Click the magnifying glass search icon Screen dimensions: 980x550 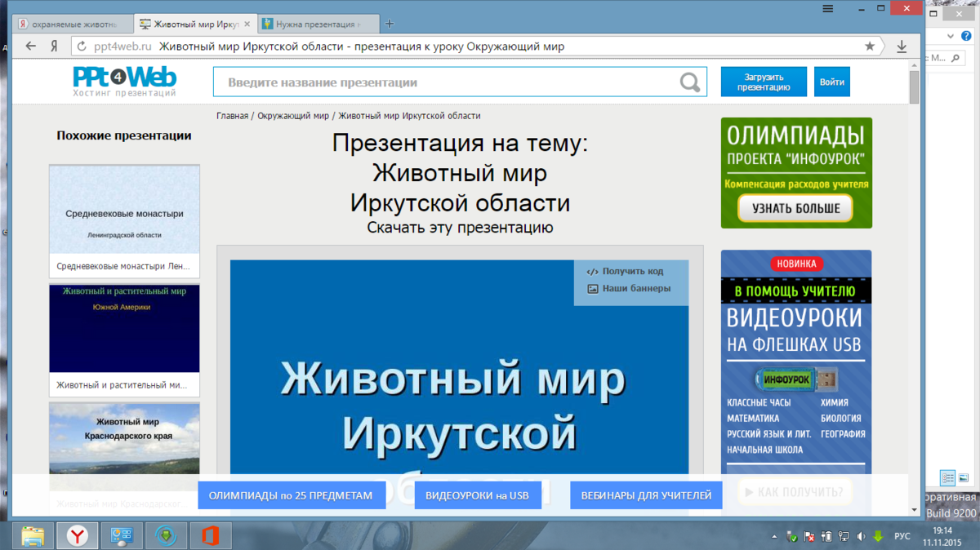pos(690,82)
